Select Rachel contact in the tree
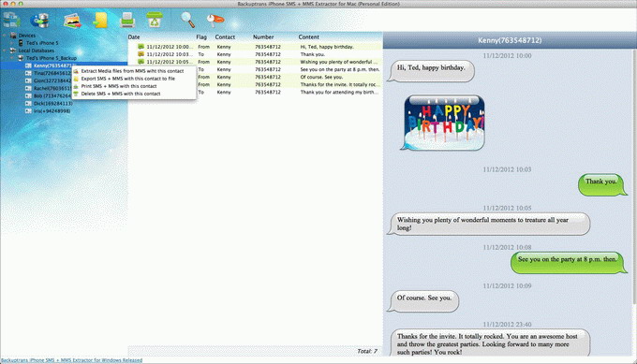The image size is (637, 364). 52,88
